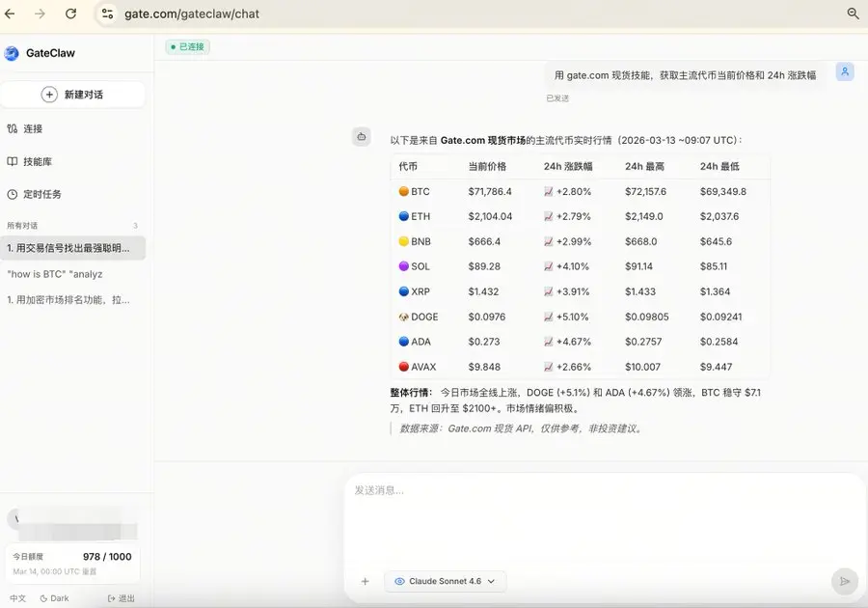This screenshot has height=608, width=868.
Task: Click the 连接 link icon
Action: [13, 128]
